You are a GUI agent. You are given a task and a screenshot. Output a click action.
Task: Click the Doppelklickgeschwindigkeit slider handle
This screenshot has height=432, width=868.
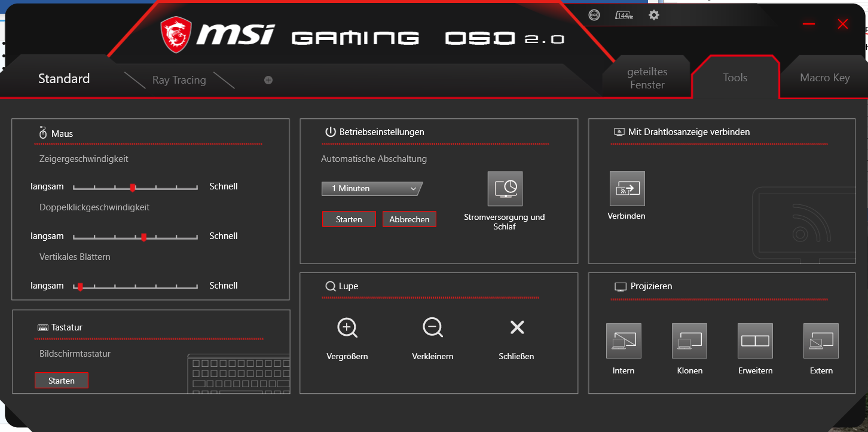143,237
